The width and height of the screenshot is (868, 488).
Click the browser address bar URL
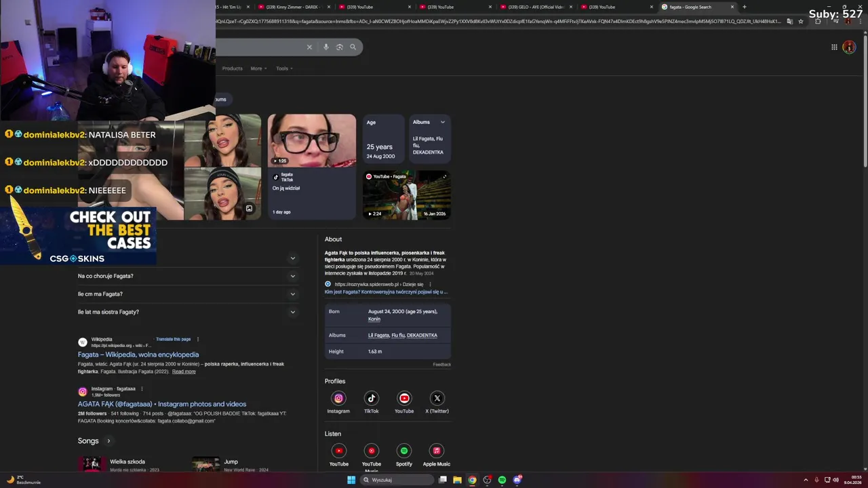498,21
